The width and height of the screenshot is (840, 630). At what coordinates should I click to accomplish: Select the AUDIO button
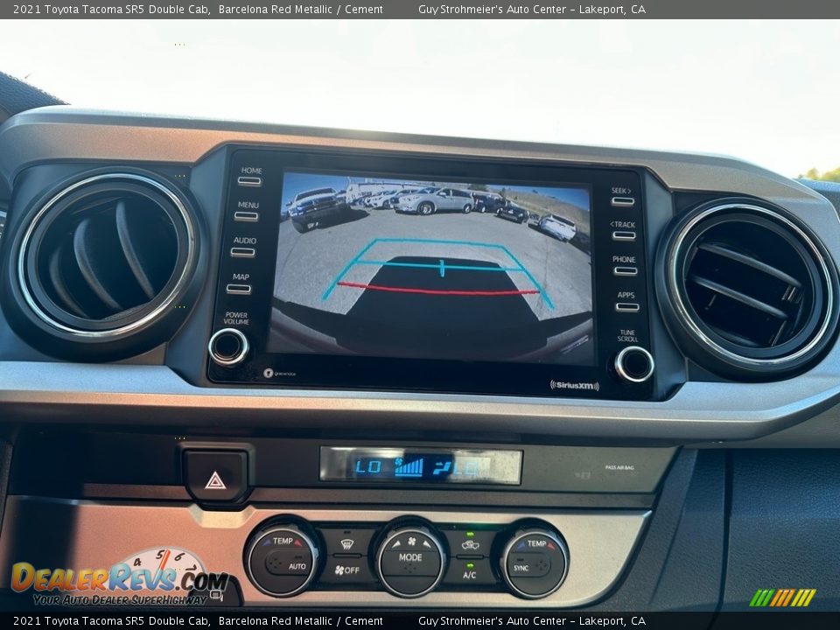click(243, 252)
